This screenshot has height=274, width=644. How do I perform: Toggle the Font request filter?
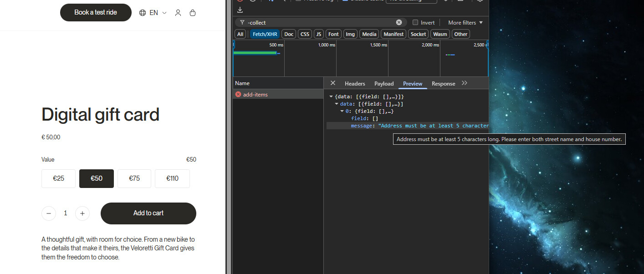pos(334,34)
